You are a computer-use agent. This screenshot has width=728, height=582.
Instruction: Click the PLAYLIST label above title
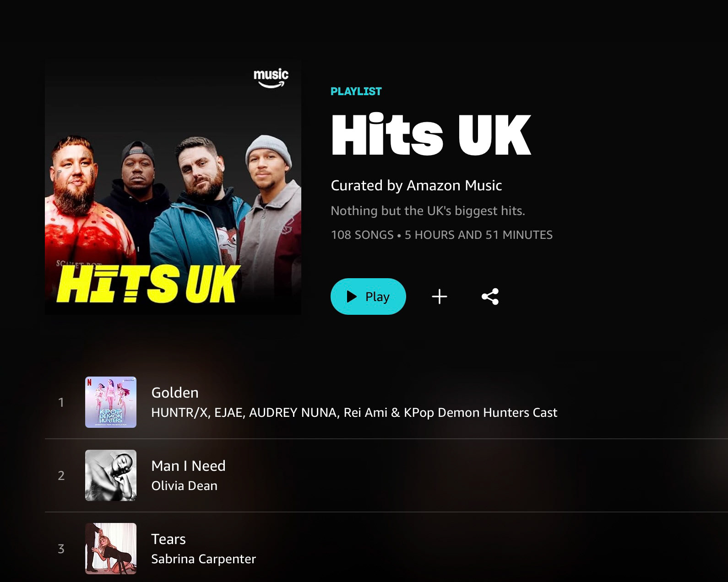coord(356,92)
